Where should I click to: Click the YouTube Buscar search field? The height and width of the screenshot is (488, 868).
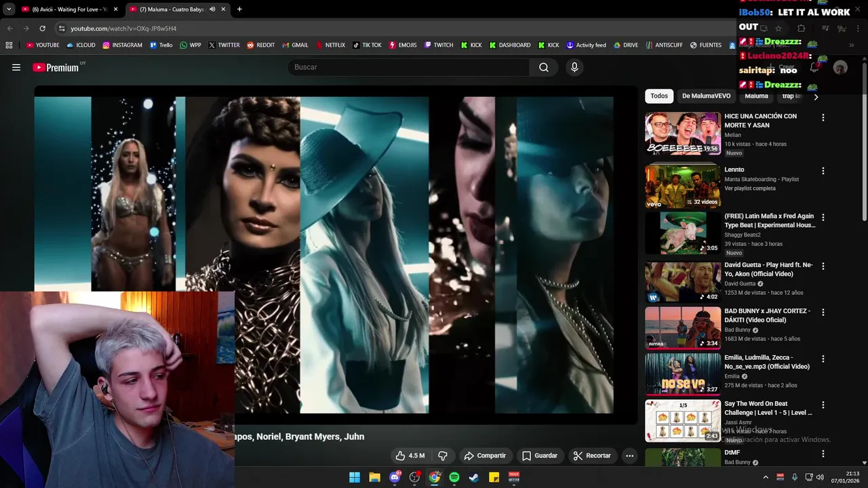click(x=408, y=67)
